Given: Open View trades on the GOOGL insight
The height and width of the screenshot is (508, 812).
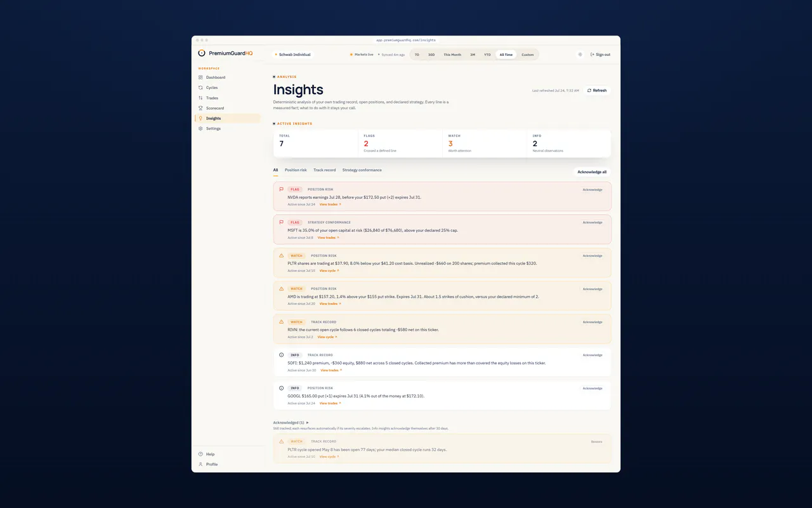Looking at the screenshot, I should [x=330, y=403].
